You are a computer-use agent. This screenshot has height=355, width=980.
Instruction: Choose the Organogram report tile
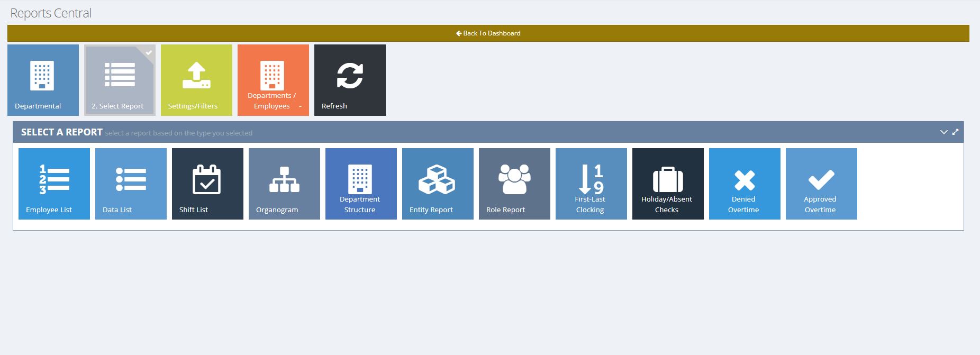click(x=284, y=184)
